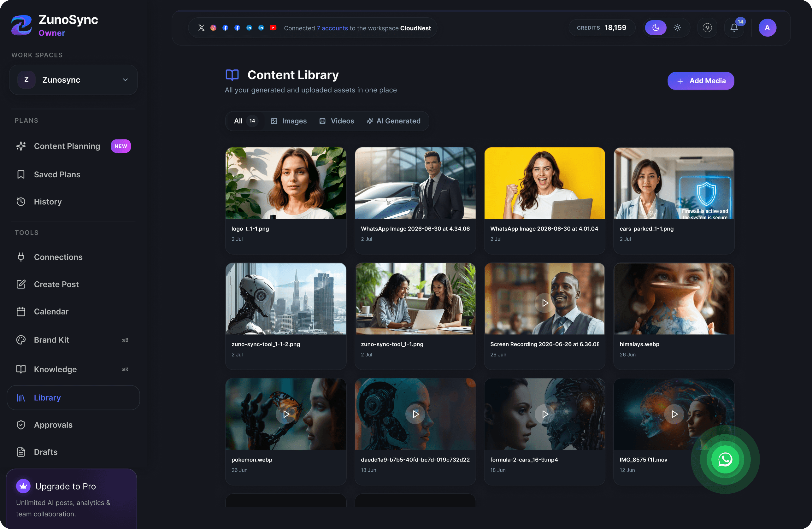Open Create Post tool
Viewport: 812px width, 529px height.
point(74,284)
